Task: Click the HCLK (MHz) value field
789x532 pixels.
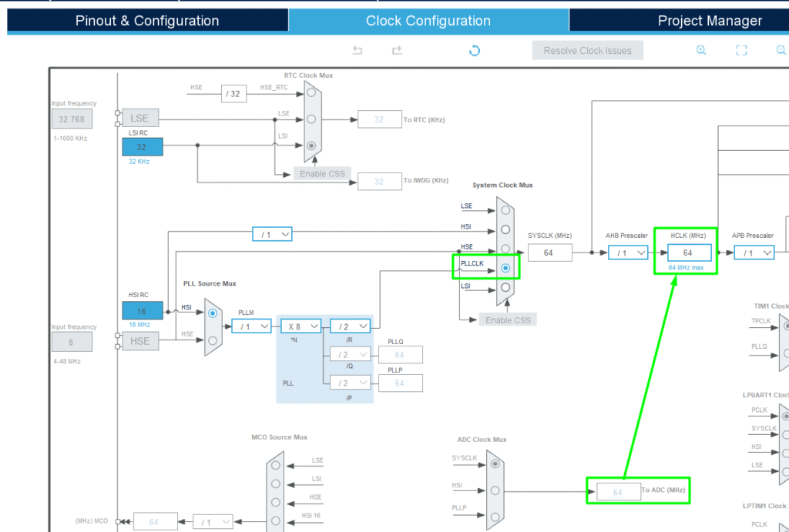Action: (x=688, y=253)
